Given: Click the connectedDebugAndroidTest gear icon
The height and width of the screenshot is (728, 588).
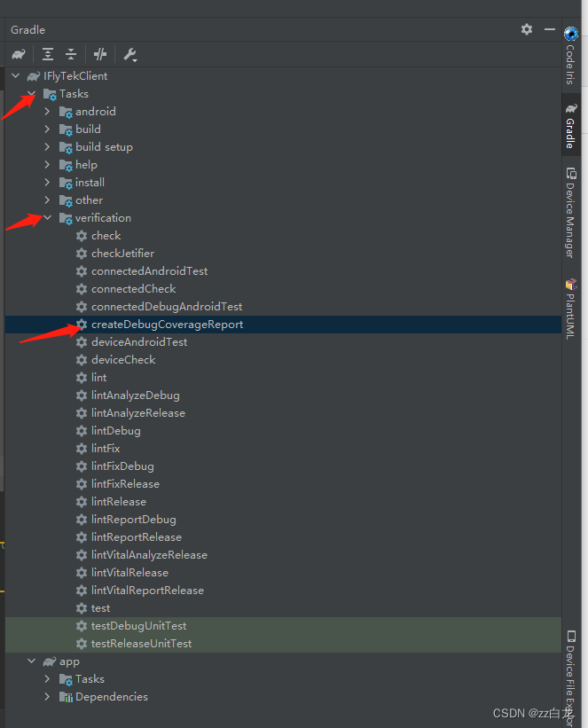Looking at the screenshot, I should coord(82,307).
